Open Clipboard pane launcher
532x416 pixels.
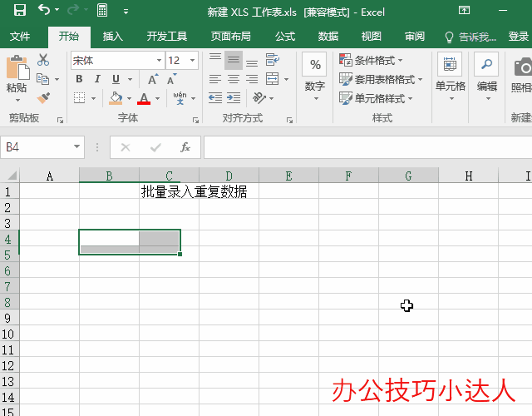click(60, 120)
